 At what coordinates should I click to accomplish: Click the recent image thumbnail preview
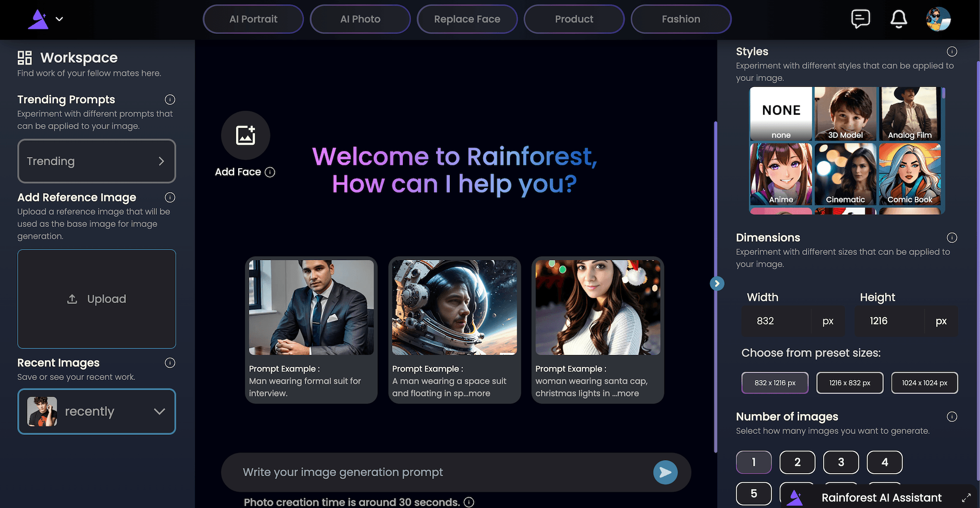click(42, 411)
